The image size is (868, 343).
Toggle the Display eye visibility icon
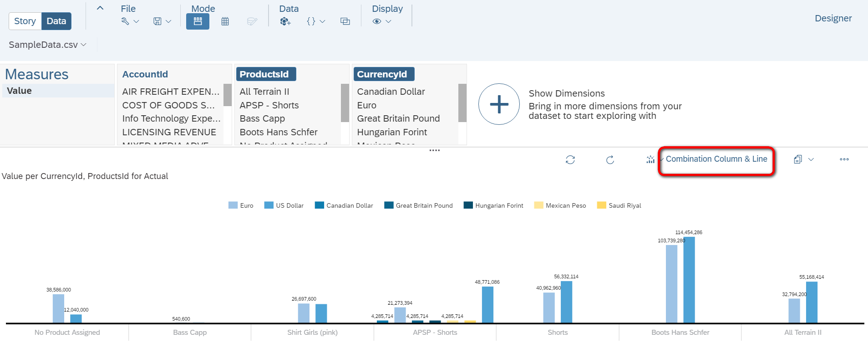pos(377,21)
